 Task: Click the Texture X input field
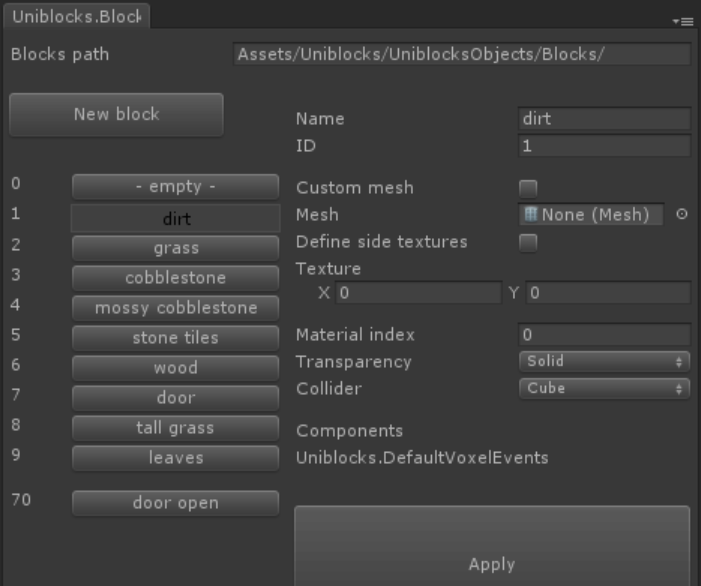(x=419, y=293)
